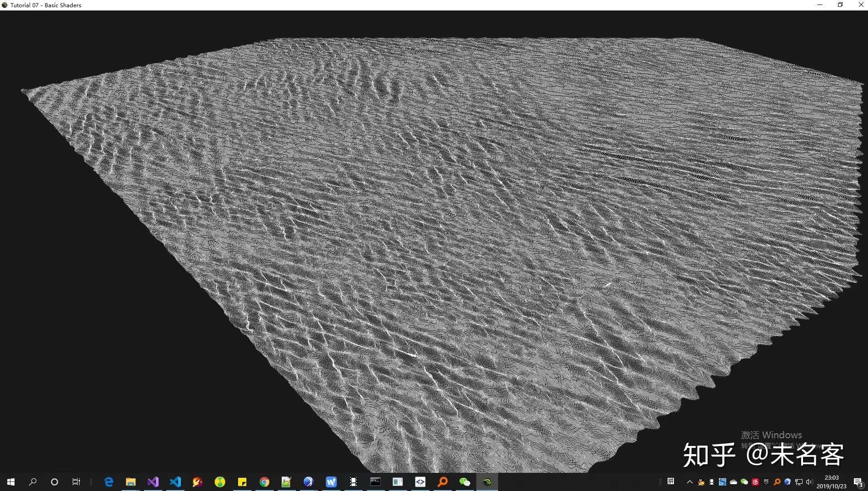Open the yellow-green music app icon
The height and width of the screenshot is (491, 868).
coord(220,482)
